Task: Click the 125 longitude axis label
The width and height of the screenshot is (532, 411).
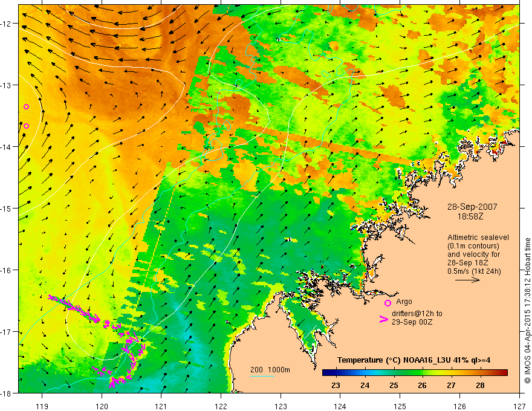Action: pos(400,406)
